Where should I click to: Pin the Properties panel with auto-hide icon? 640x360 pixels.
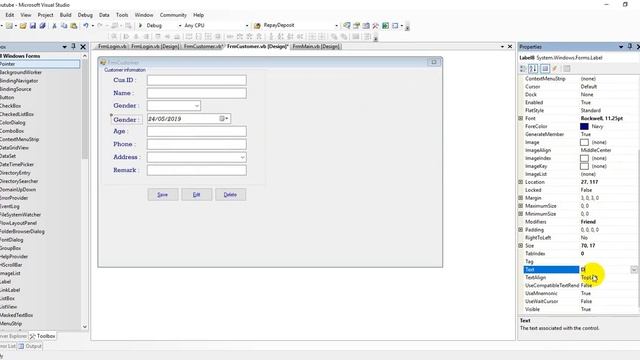[x=630, y=47]
